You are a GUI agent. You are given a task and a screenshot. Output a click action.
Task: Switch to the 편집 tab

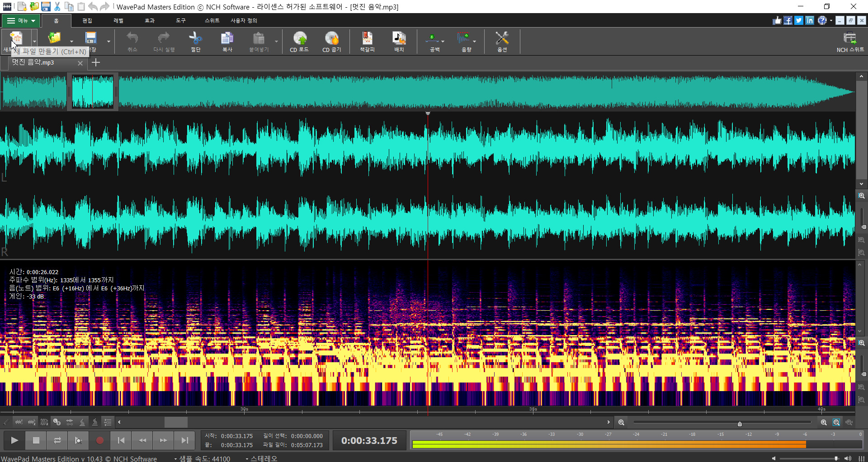pos(87,20)
